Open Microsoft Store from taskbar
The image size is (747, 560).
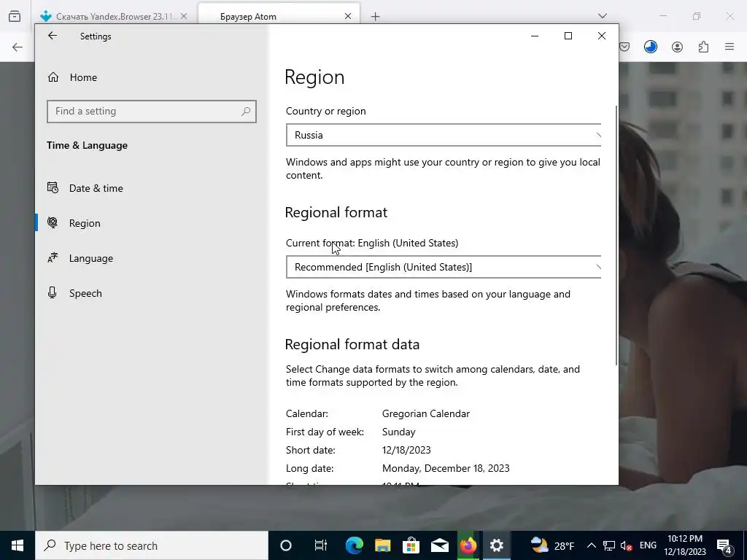click(x=411, y=545)
